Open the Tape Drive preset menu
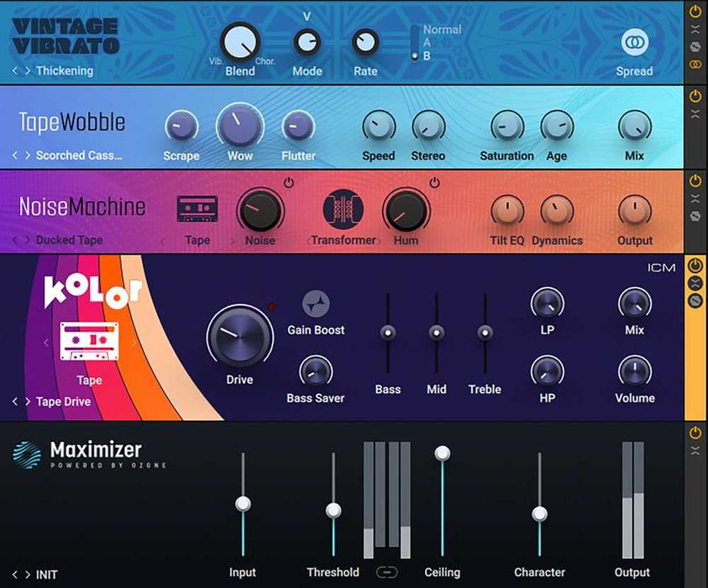Screen dimensions: 708x588 [x=63, y=402]
